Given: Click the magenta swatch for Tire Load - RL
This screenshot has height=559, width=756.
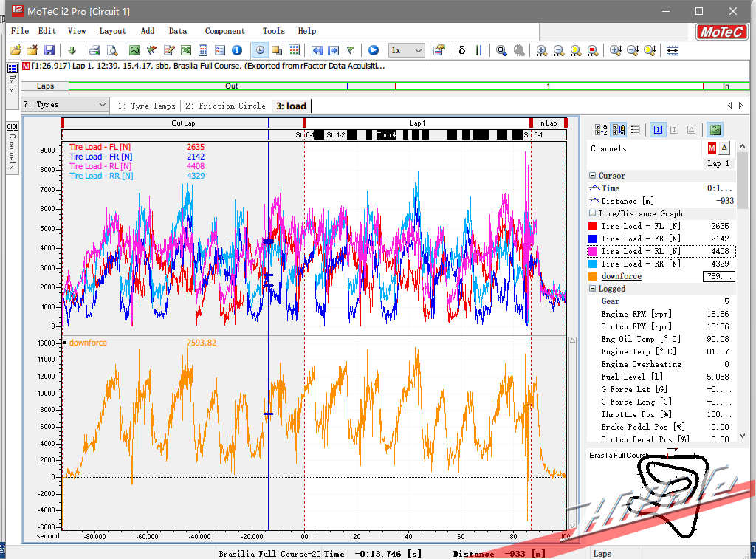Looking at the screenshot, I should click(x=593, y=251).
